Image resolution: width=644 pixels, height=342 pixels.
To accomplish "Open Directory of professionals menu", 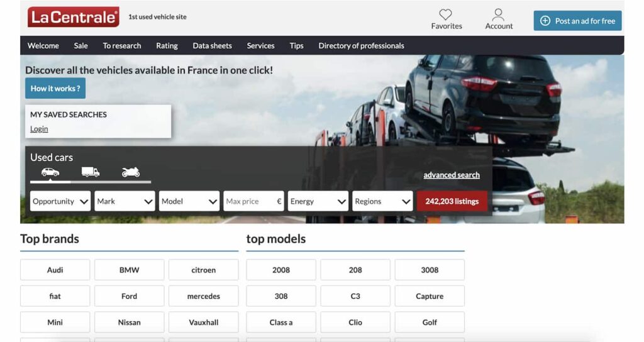I will click(x=361, y=46).
